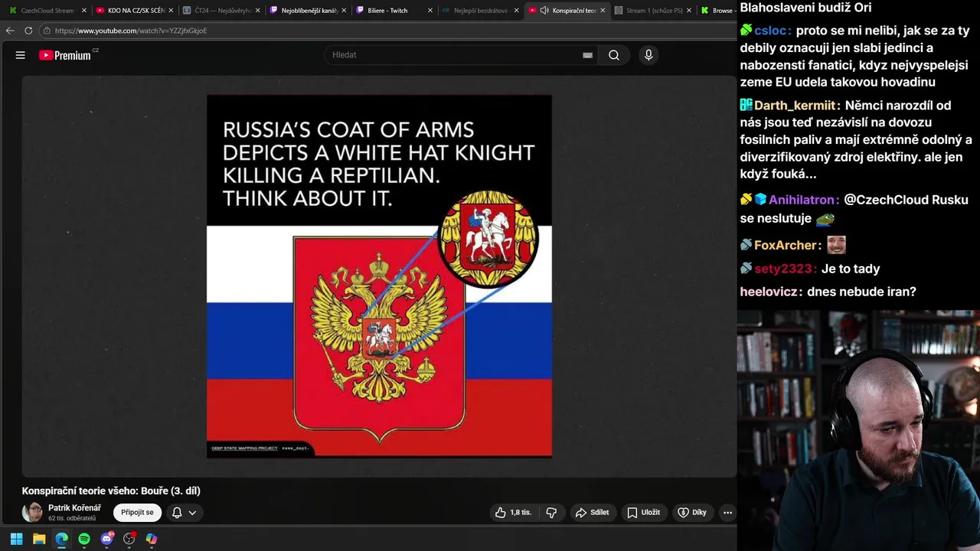Click the webcam feed of the streamer
Viewport: 980px width, 551px height.
pos(858,430)
